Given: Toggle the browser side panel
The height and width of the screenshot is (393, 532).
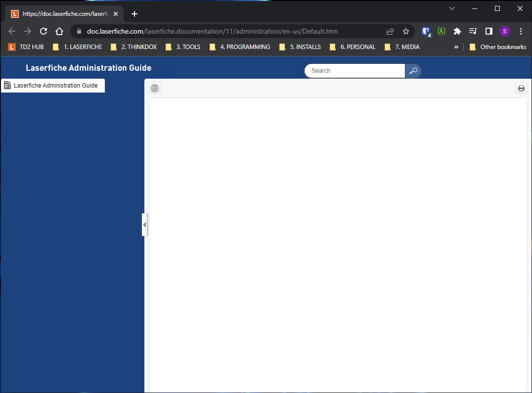Looking at the screenshot, I should (x=488, y=31).
